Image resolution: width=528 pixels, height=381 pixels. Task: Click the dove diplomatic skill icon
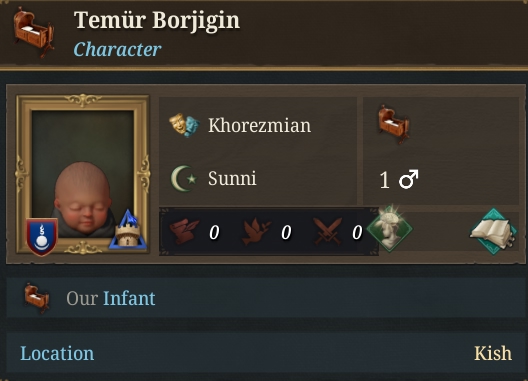tap(257, 231)
